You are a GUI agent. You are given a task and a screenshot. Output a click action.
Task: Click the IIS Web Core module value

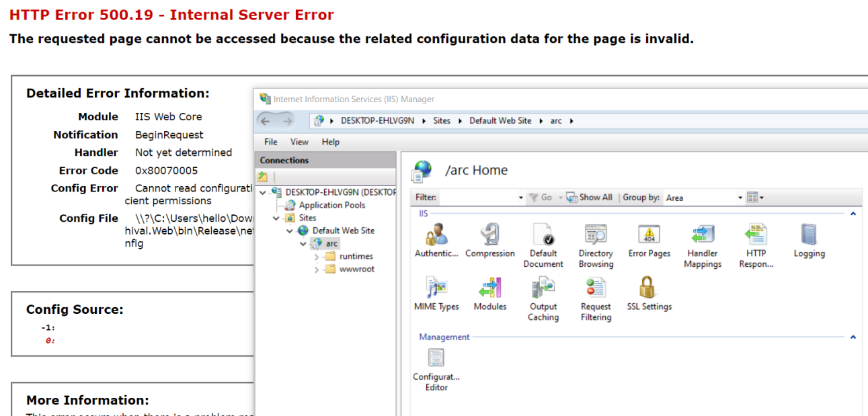168,117
